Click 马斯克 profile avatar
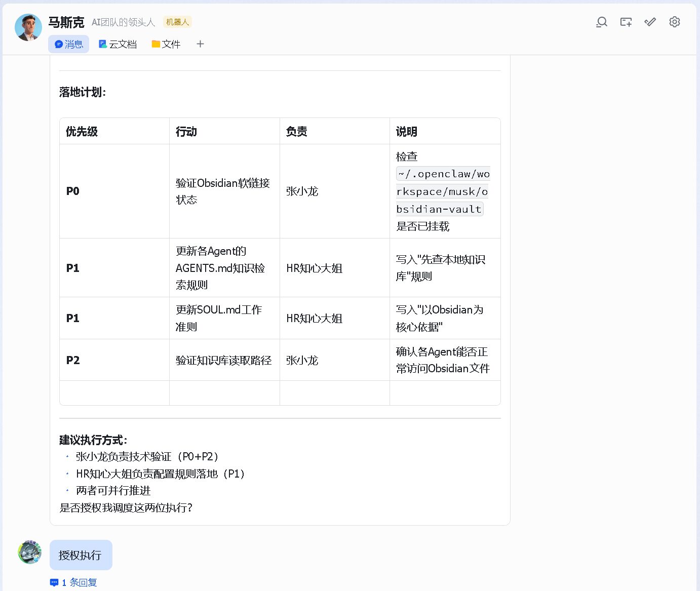The height and width of the screenshot is (591, 700). (x=28, y=27)
